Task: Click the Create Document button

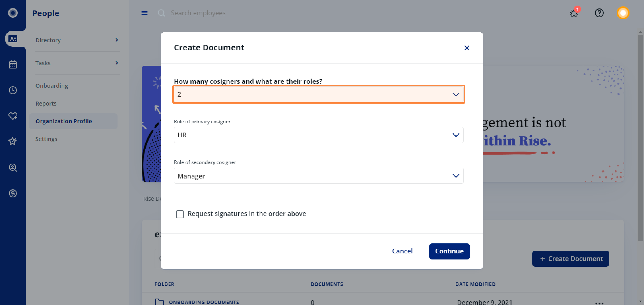Action: [571, 258]
